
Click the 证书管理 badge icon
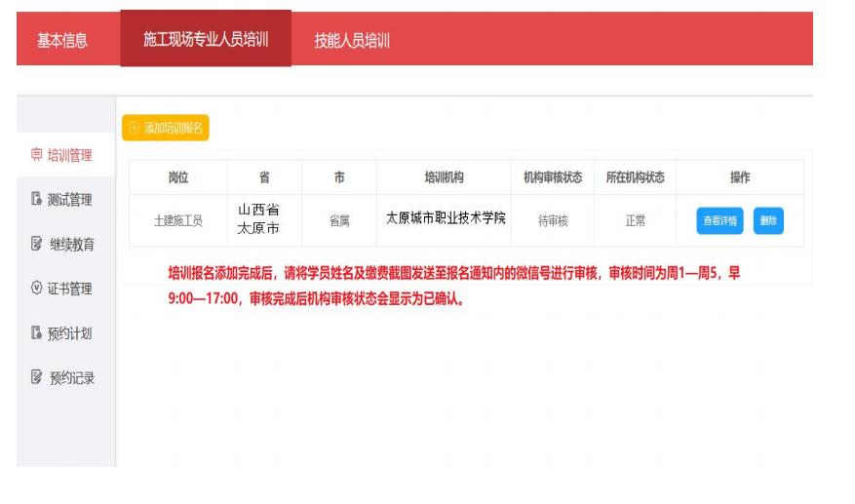click(x=36, y=288)
